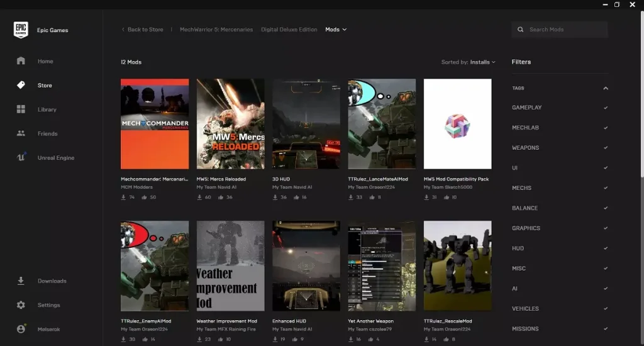Open the Mechcommander: Mercenaries thumbnail
Screen dimensions: 644x346
click(155, 124)
